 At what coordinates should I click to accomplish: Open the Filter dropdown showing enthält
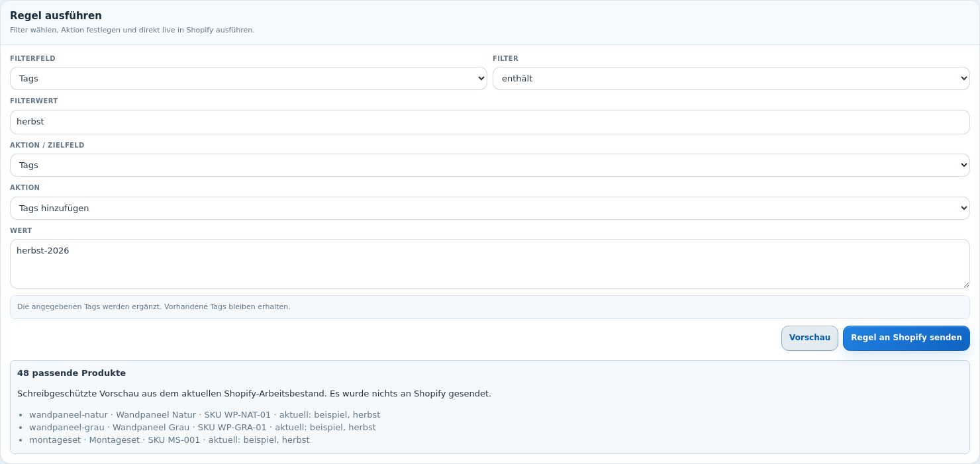coord(731,78)
